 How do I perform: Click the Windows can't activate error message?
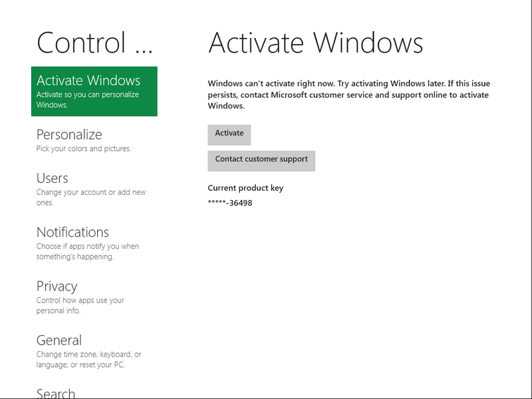(x=349, y=94)
